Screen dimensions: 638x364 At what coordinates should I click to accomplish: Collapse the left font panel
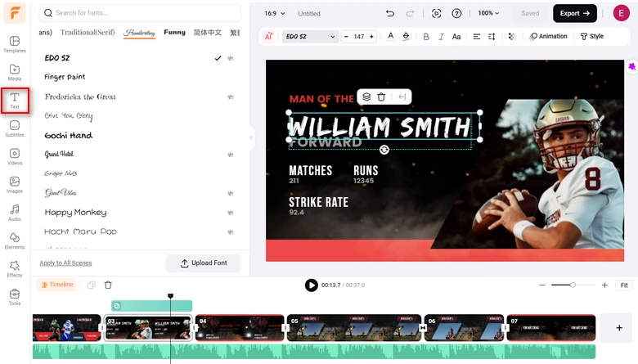[251, 137]
